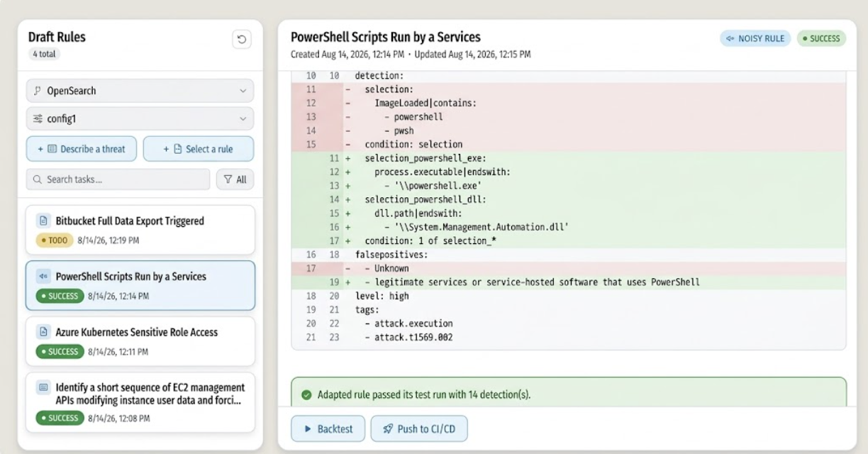
Task: Click the file icon on Azure Kubernetes rule
Action: [x=43, y=332]
